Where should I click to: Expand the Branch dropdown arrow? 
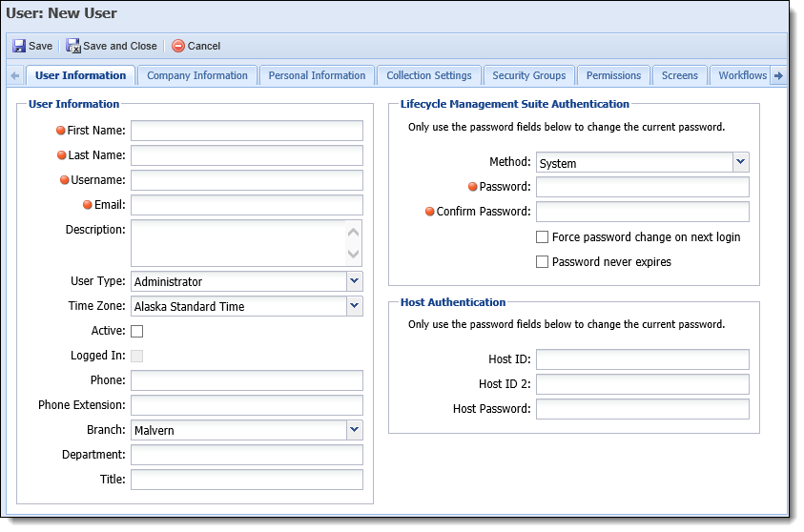355,429
